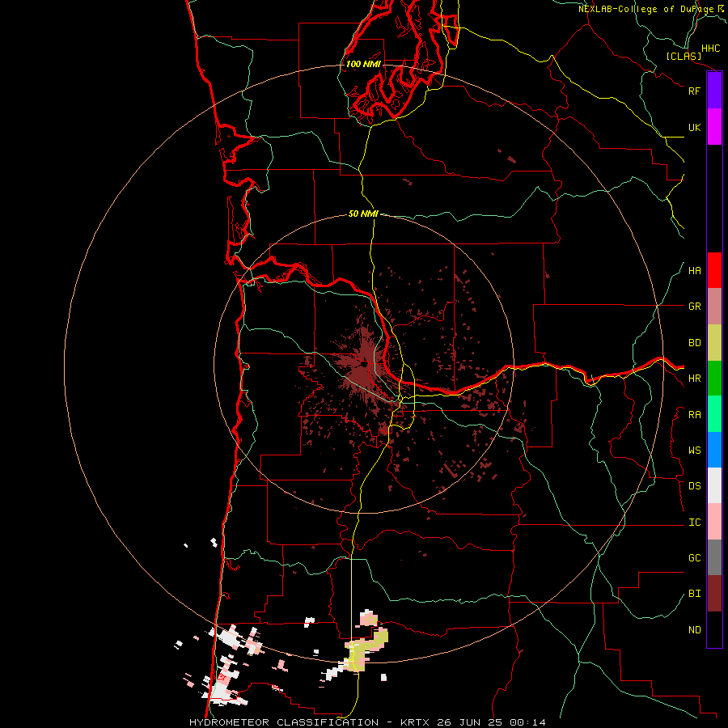
Task: Select the dusty pink GR legend swatch
Action: [x=714, y=307]
